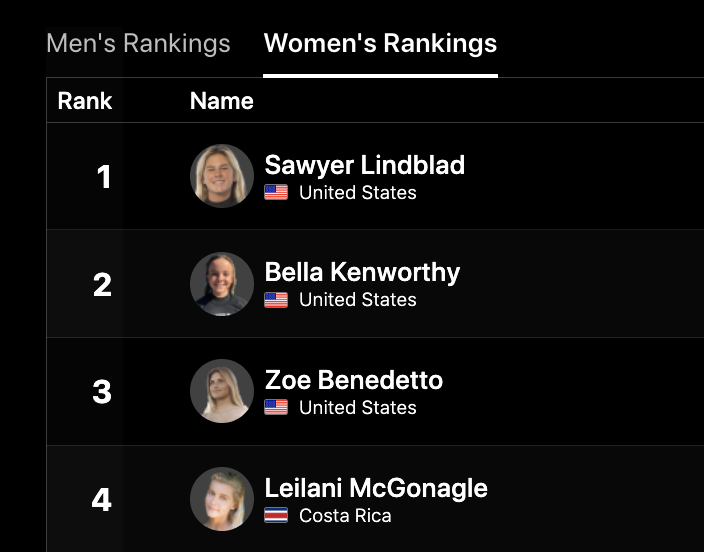This screenshot has width=704, height=552.
Task: Open Bella Kenworthy's profile photo
Action: 222,284
